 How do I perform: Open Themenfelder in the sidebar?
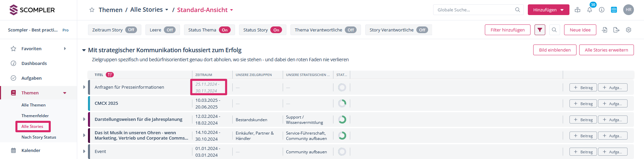(35, 116)
